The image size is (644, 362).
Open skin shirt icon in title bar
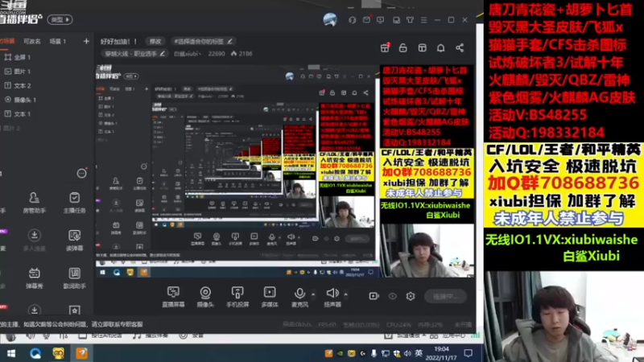410,19
